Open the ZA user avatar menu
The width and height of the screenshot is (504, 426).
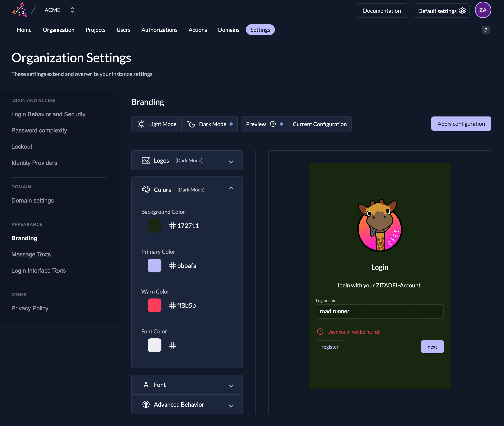click(x=483, y=10)
